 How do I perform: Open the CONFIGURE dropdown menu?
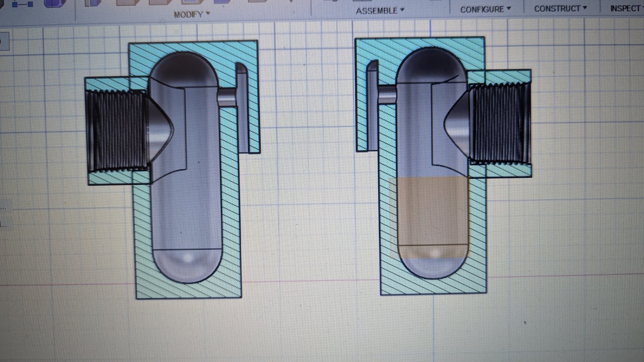point(485,10)
